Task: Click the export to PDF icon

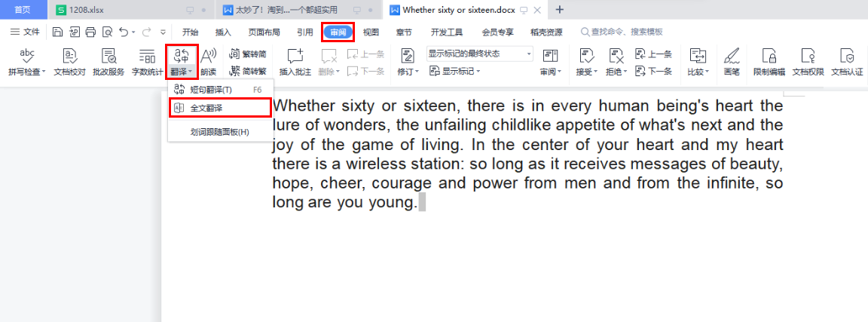Action: click(x=74, y=32)
